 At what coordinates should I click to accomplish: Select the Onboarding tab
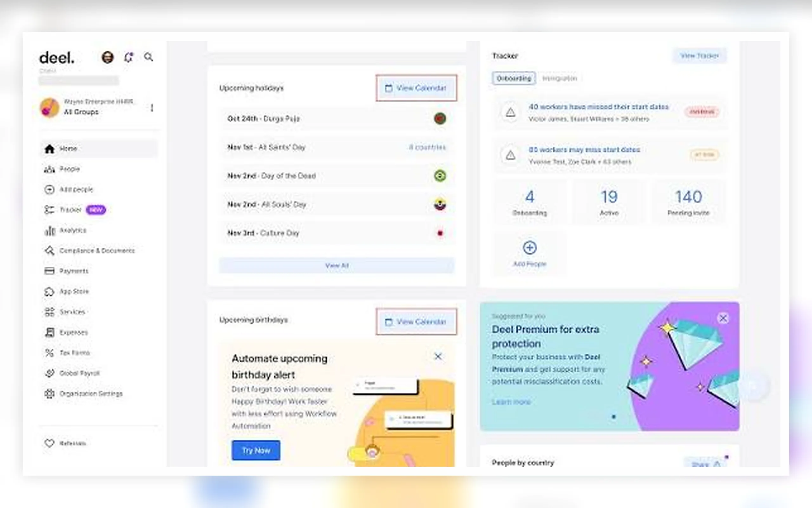(514, 79)
